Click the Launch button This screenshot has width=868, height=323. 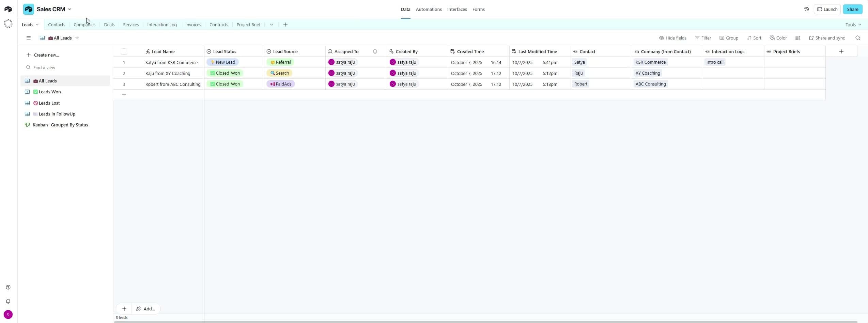(x=827, y=9)
